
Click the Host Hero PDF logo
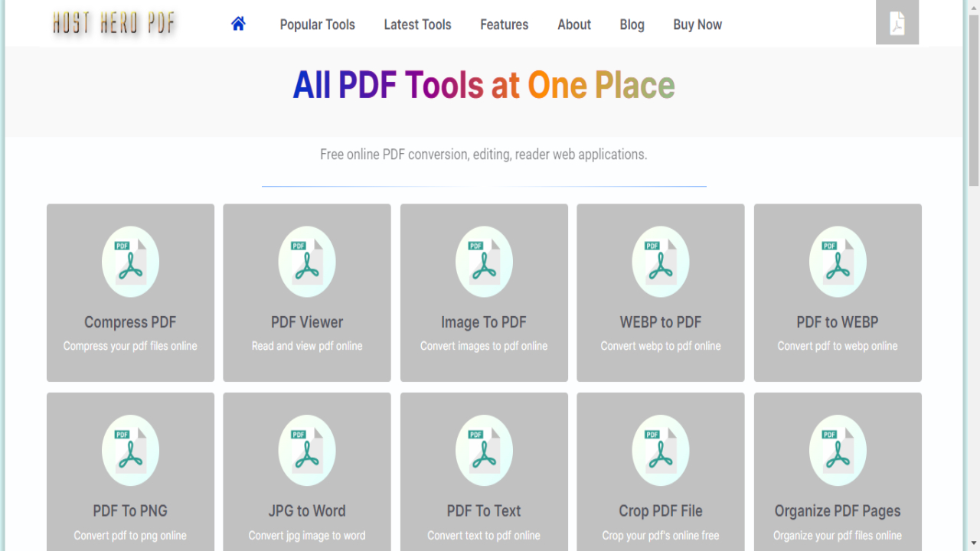[114, 24]
